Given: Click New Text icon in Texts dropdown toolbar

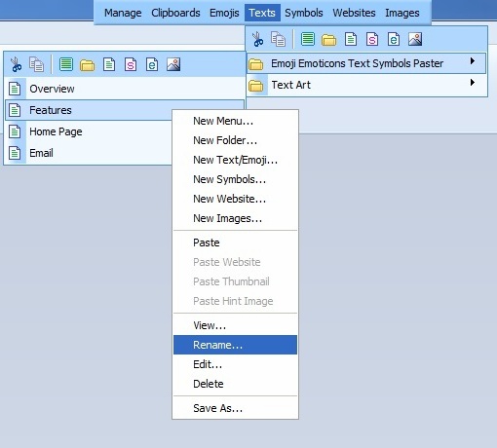Looking at the screenshot, I should point(351,39).
